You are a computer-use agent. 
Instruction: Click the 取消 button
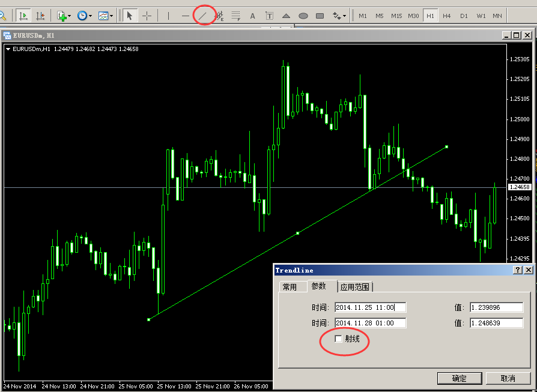pos(508,378)
